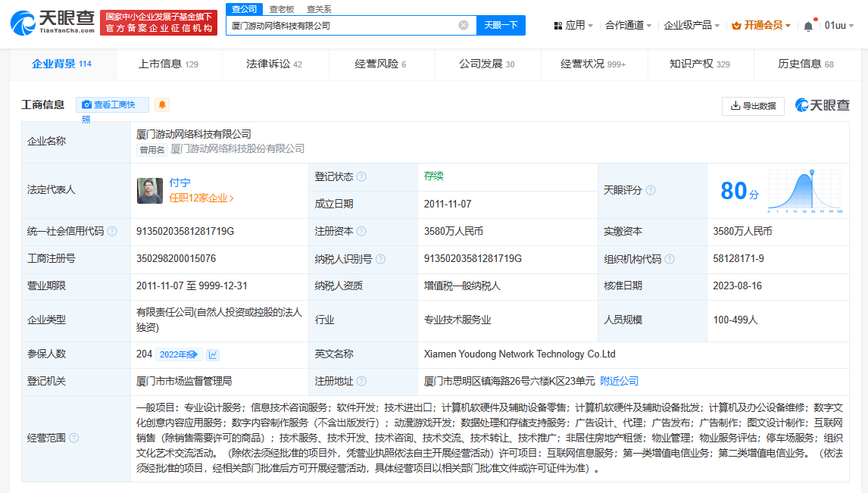Expand the 应用 dropdown menu
868x493 pixels.
573,25
